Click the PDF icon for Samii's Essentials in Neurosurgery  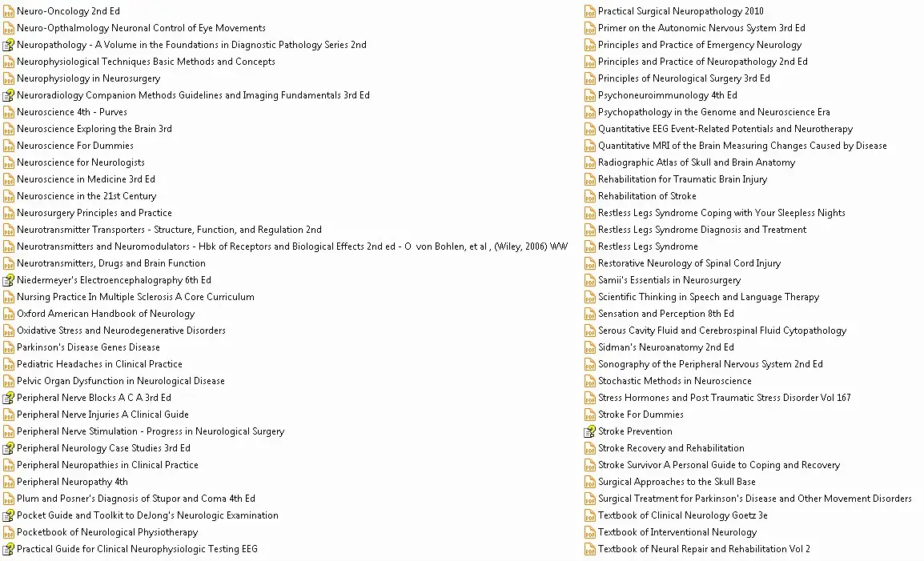(590, 280)
